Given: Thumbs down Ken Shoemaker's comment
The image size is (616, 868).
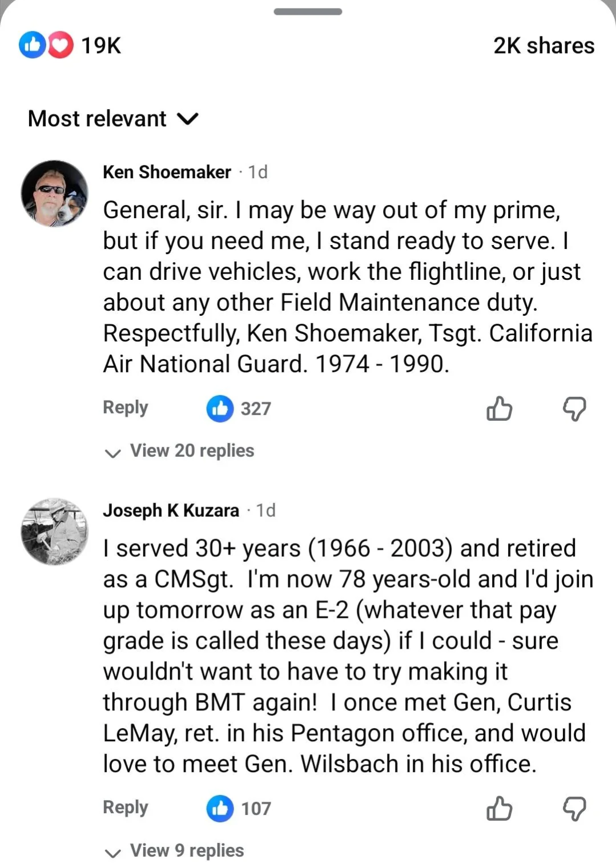Looking at the screenshot, I should pos(574,409).
